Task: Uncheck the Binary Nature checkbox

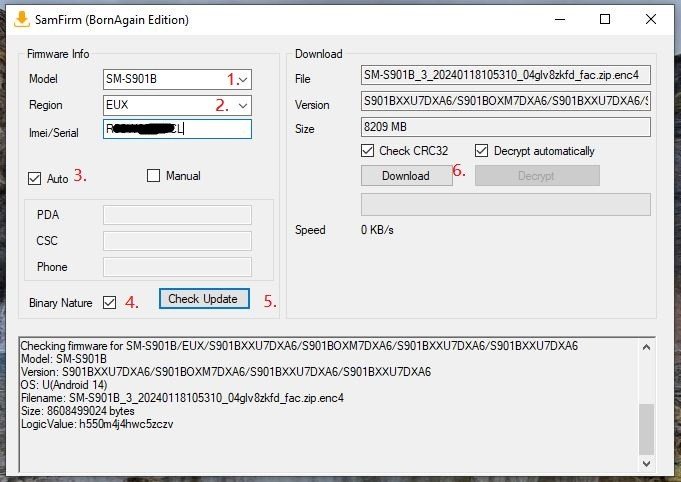Action: (x=109, y=302)
